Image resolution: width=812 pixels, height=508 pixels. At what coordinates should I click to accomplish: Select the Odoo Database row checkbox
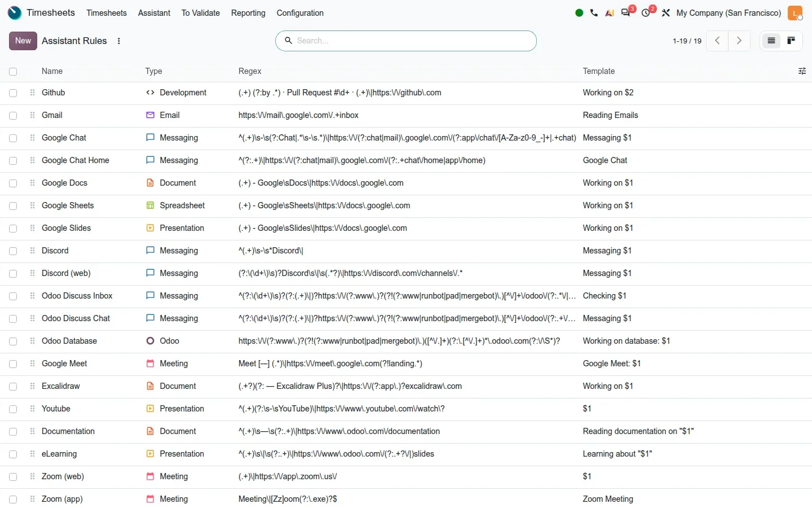pos(13,341)
